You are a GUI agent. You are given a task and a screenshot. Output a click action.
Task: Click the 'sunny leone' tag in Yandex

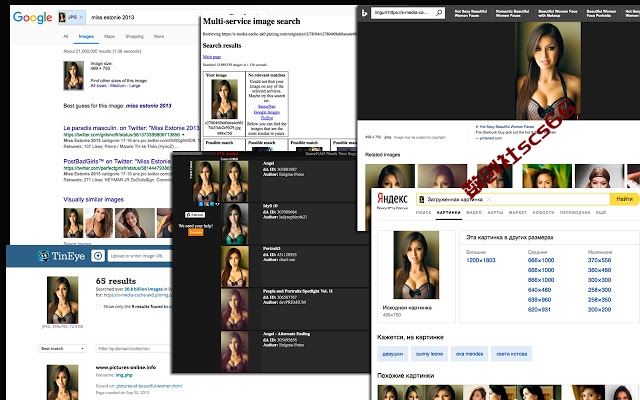[x=429, y=354]
